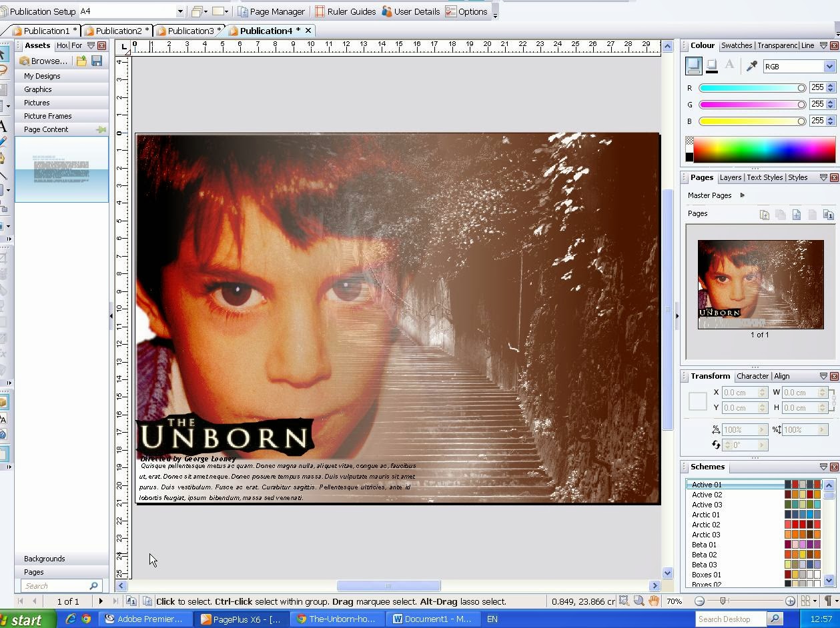Click the first page-copy icon in Pages panel
Image resolution: width=840 pixels, height=628 pixels.
(765, 215)
